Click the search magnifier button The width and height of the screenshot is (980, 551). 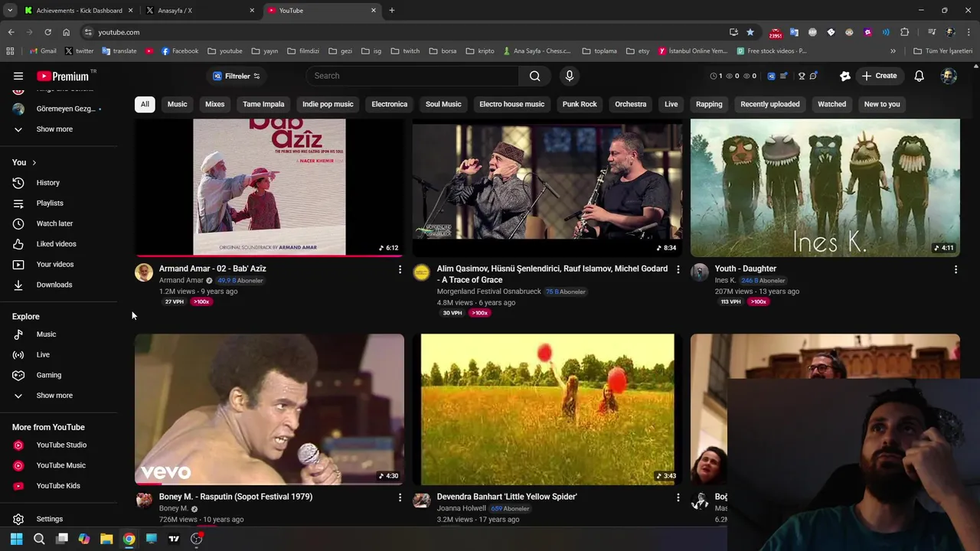pyautogui.click(x=535, y=76)
